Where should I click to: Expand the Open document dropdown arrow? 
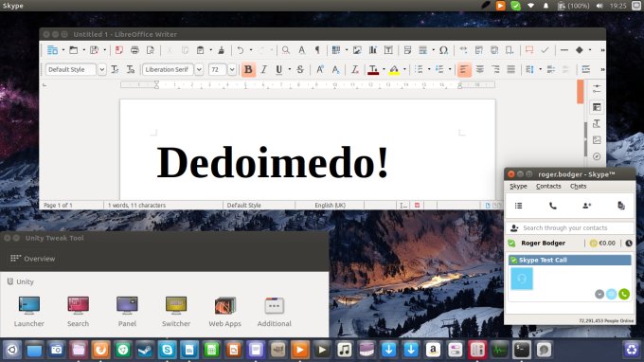click(x=83, y=50)
